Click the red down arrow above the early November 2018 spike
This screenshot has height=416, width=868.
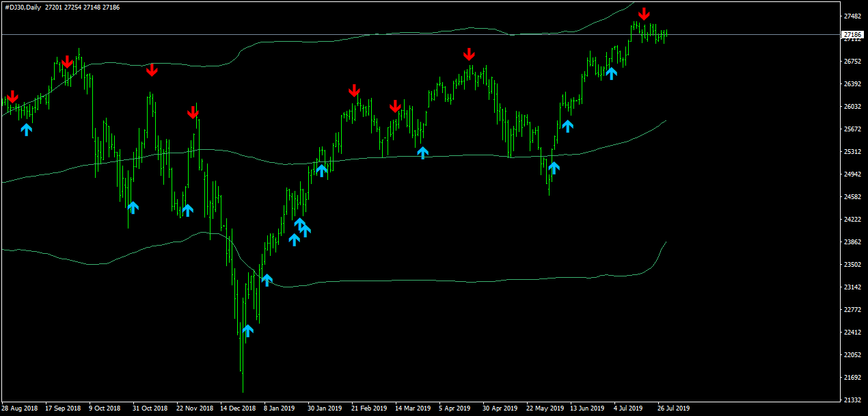coord(152,70)
